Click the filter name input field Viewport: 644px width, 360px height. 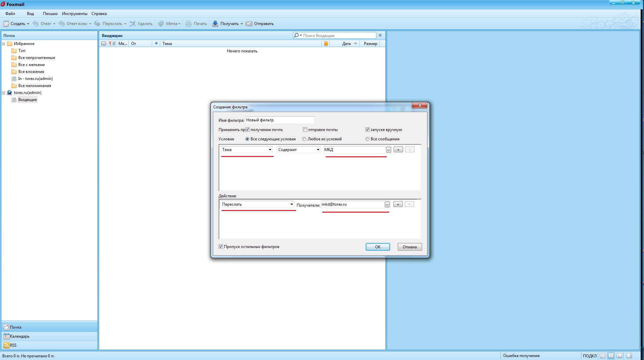point(280,120)
